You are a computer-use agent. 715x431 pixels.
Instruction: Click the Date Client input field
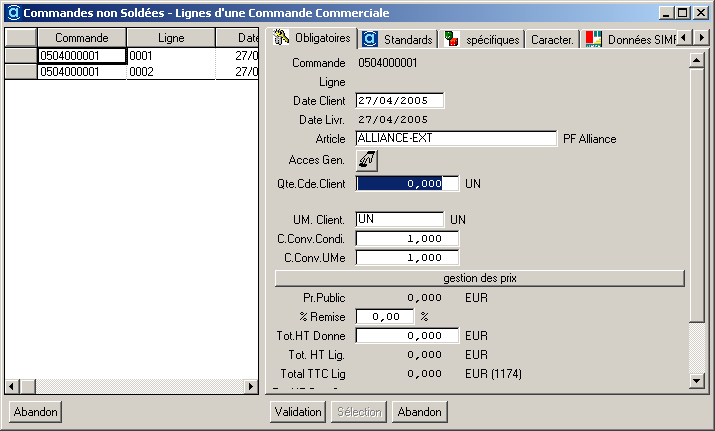click(399, 101)
